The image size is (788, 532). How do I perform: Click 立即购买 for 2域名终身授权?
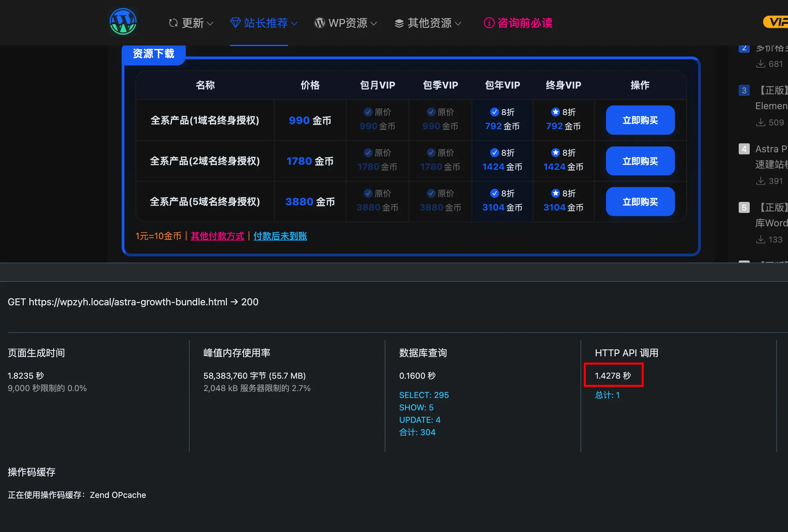[640, 161]
